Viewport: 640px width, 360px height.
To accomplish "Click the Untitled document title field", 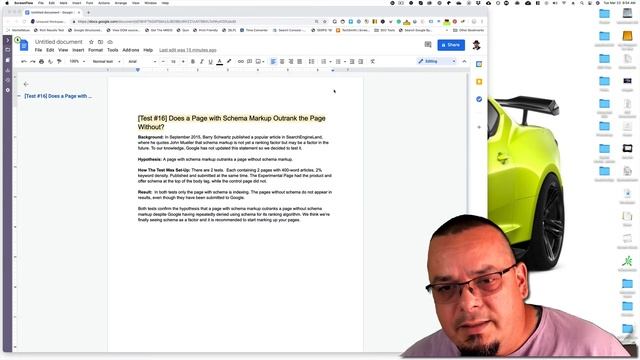I will [58, 42].
